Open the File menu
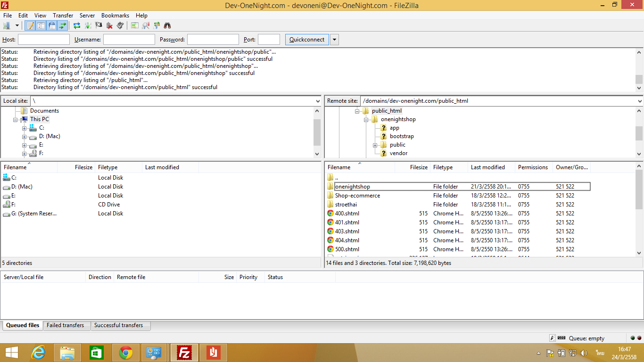 pos(8,16)
